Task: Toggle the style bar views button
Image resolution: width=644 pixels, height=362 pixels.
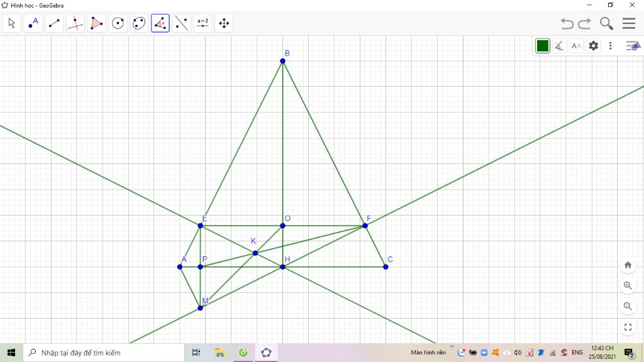Action: pos(633,45)
